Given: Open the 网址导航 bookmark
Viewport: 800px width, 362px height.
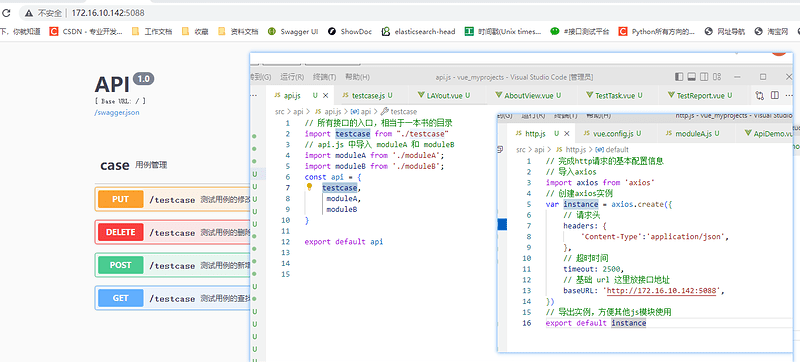Looking at the screenshot, I should click(x=724, y=32).
